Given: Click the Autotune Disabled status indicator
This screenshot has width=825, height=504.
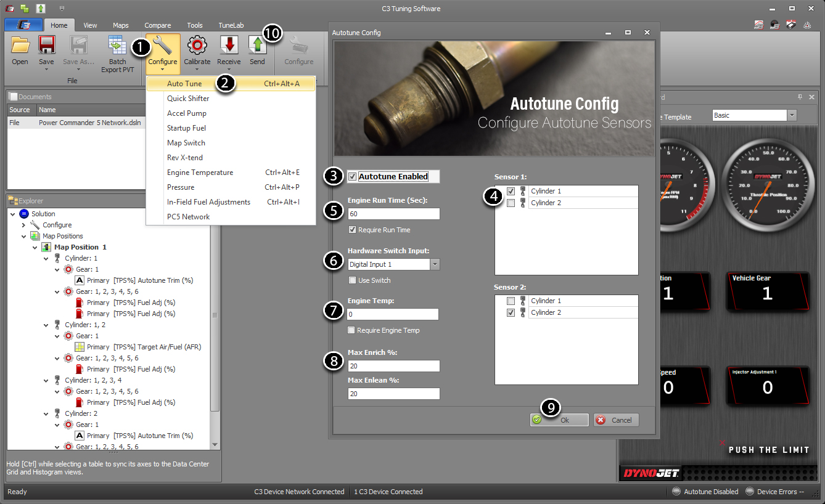Looking at the screenshot, I should [x=705, y=492].
